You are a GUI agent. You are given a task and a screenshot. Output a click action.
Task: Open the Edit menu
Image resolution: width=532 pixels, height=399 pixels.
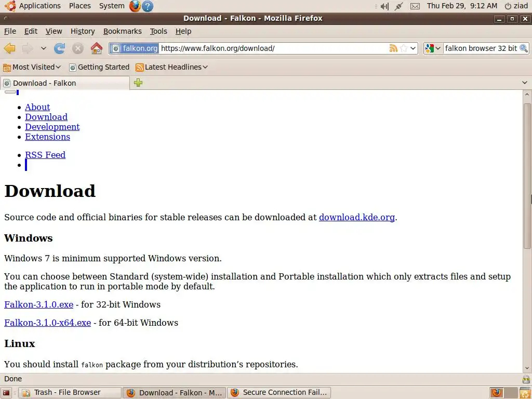point(31,31)
